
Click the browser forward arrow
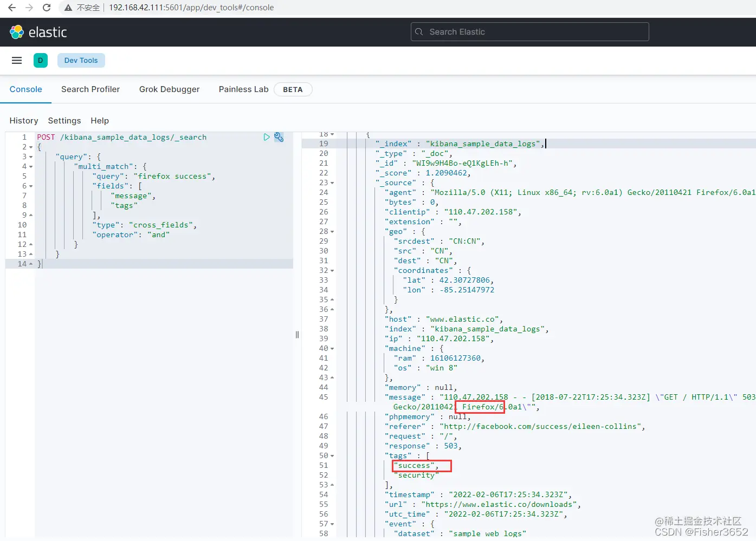click(x=29, y=8)
